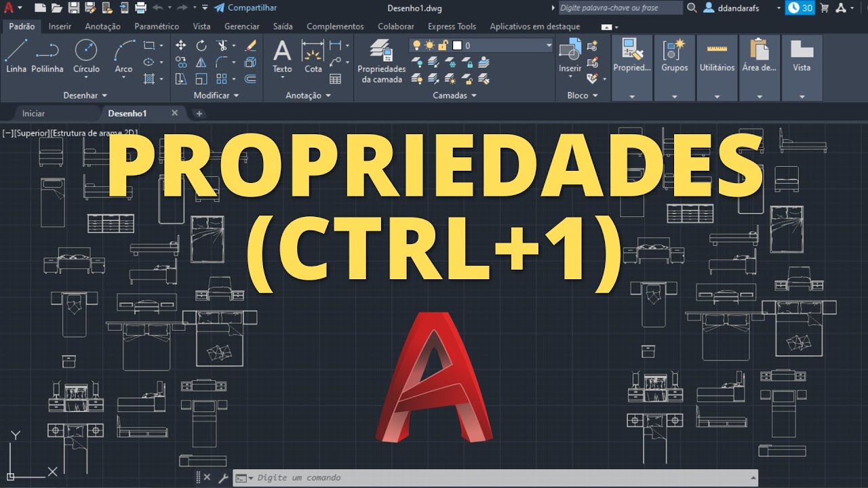Click the Inserir block icon

pos(570,56)
